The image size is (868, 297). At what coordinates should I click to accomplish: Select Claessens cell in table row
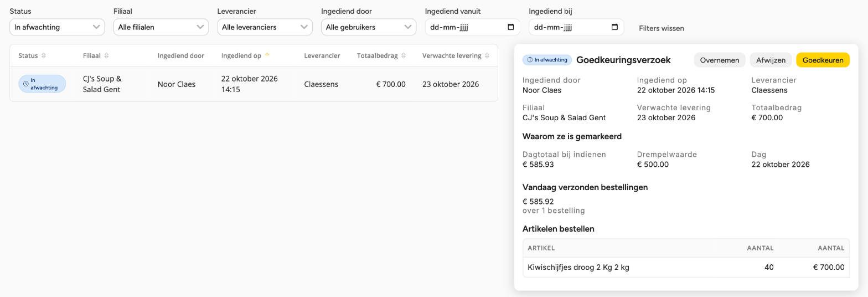coord(321,84)
